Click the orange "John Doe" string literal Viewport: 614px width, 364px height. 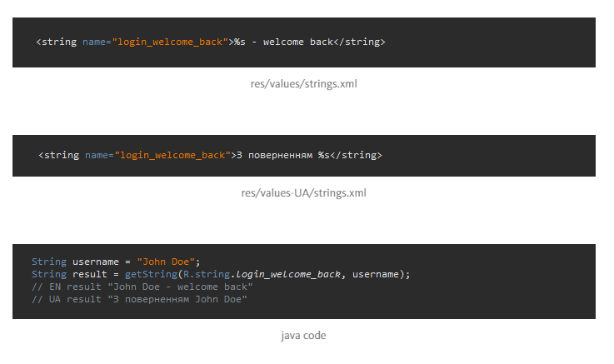[x=166, y=262]
